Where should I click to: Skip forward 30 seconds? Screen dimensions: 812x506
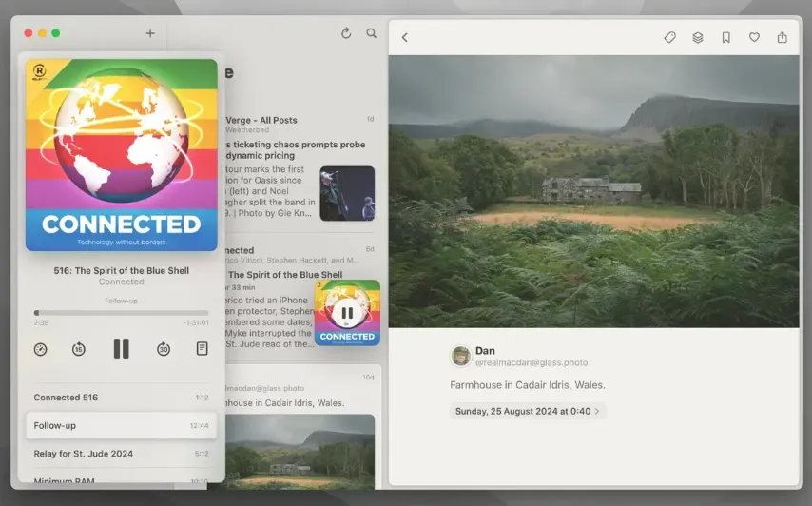pos(164,349)
